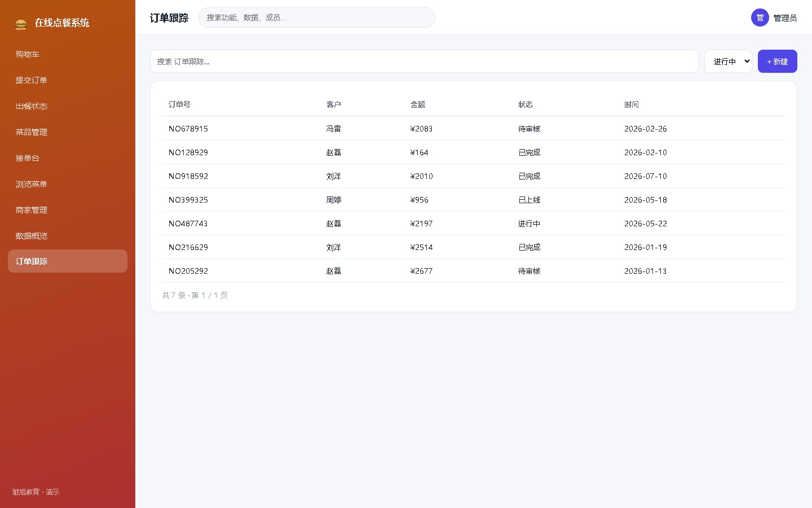The image size is (812, 508).
Task: Select order NO487743 row
Action: coord(473,224)
